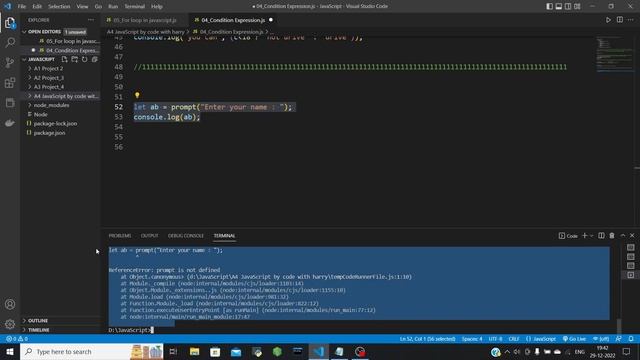Viewport: 640px width, 360px height.
Task: Split the terminal panel
Action: [601, 236]
